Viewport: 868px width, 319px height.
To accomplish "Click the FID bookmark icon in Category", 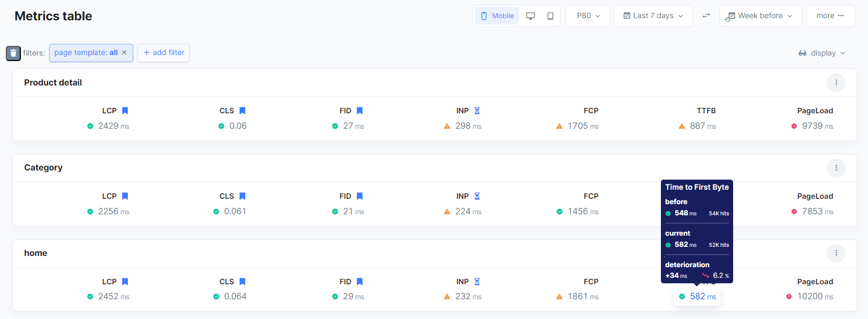I will pos(360,196).
